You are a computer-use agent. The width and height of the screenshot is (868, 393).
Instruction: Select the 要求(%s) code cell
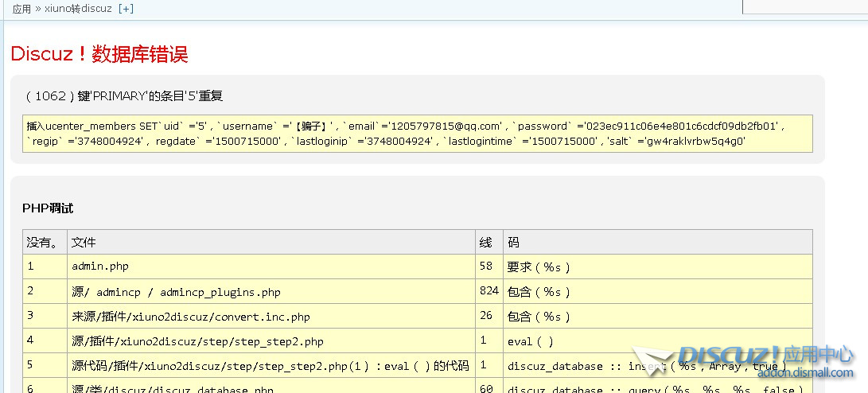click(x=658, y=267)
